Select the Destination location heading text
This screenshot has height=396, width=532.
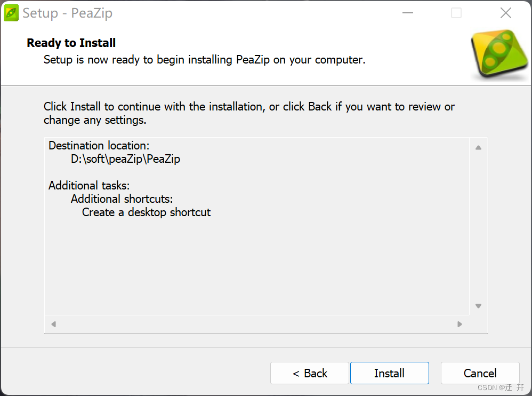(x=99, y=145)
